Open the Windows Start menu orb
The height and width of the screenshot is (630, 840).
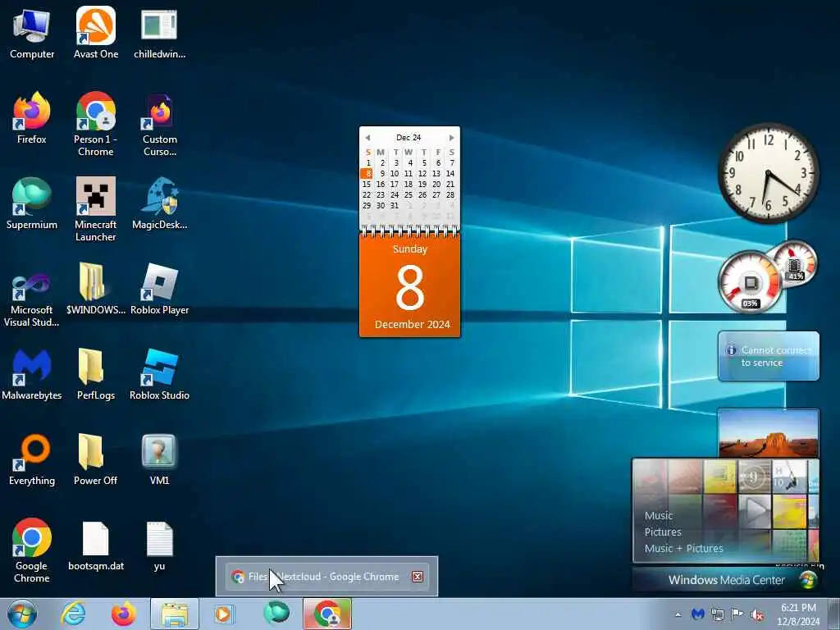pyautogui.click(x=22, y=614)
